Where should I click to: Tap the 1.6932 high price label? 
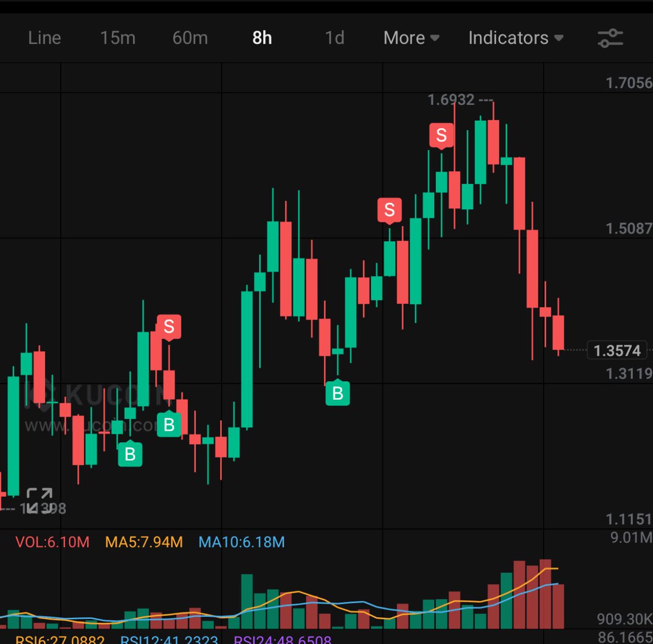pyautogui.click(x=451, y=100)
